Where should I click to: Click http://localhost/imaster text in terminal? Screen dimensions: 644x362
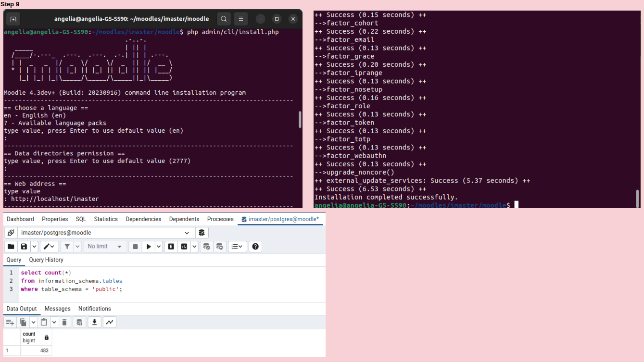[x=55, y=199]
